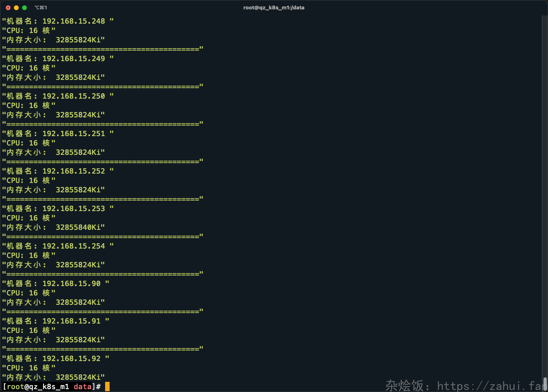
Task: Click the scrollbar thumb at the terminal's right edge
Action: click(x=545, y=383)
